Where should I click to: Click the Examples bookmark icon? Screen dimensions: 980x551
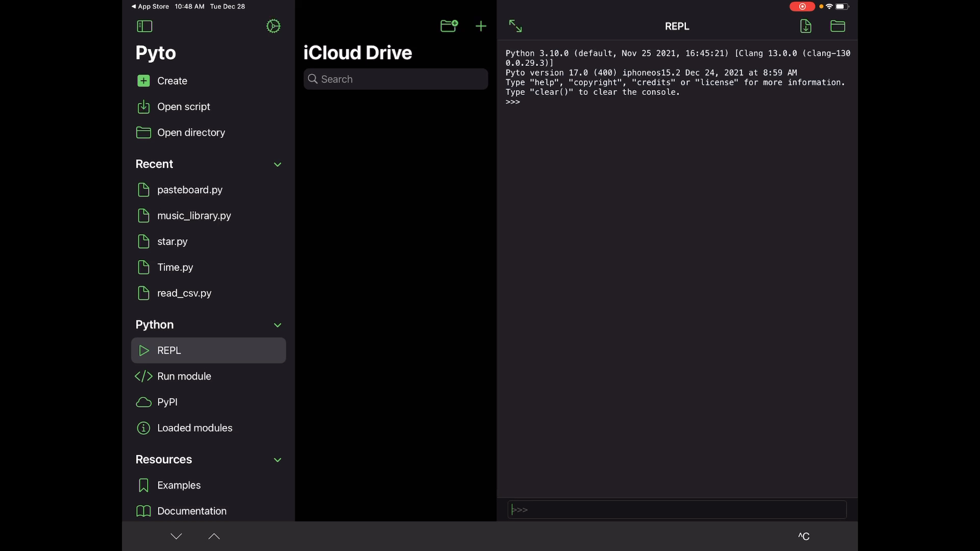click(x=143, y=485)
